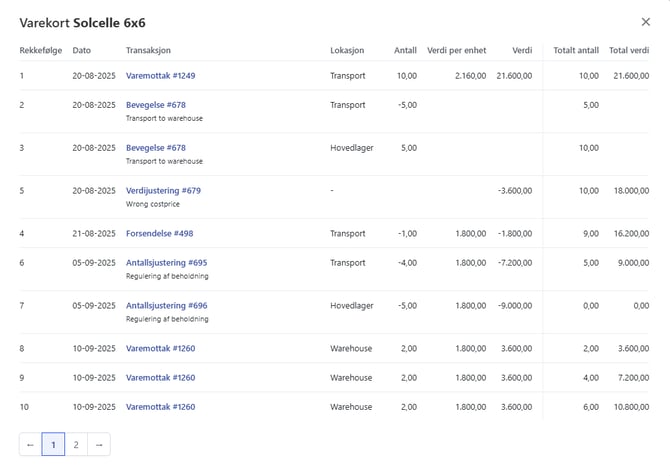Open Forsendelse #498 shipment link
This screenshot has width=670, height=476.
click(x=160, y=233)
